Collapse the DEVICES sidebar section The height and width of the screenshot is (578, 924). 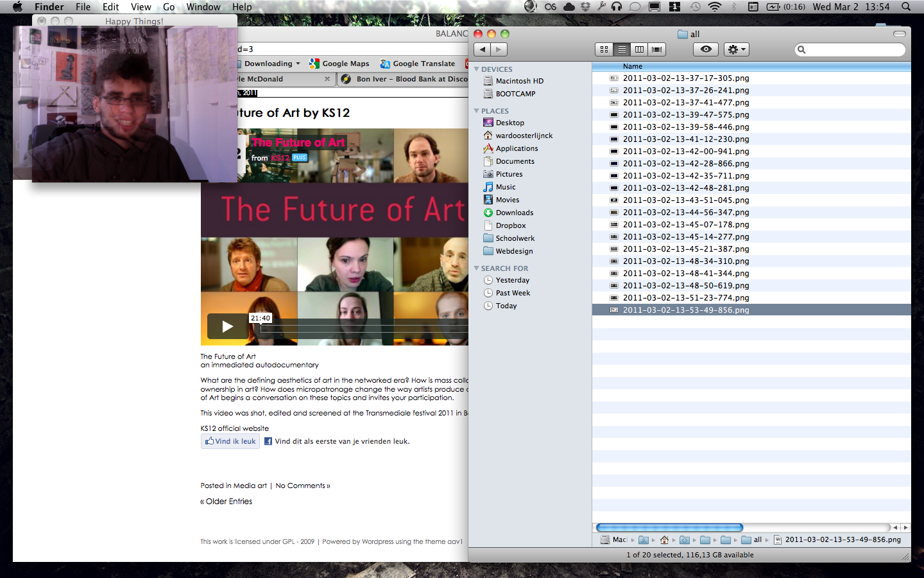(x=477, y=69)
